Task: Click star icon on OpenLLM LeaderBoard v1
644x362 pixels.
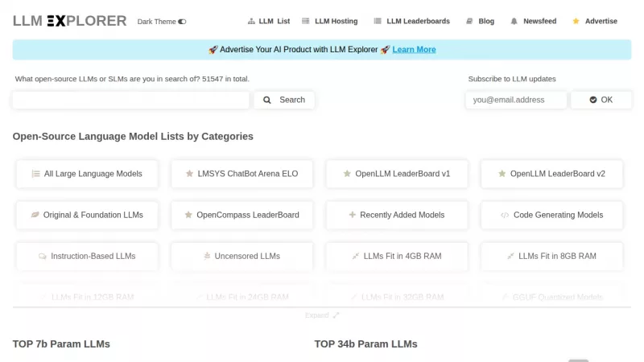Action: click(x=347, y=174)
